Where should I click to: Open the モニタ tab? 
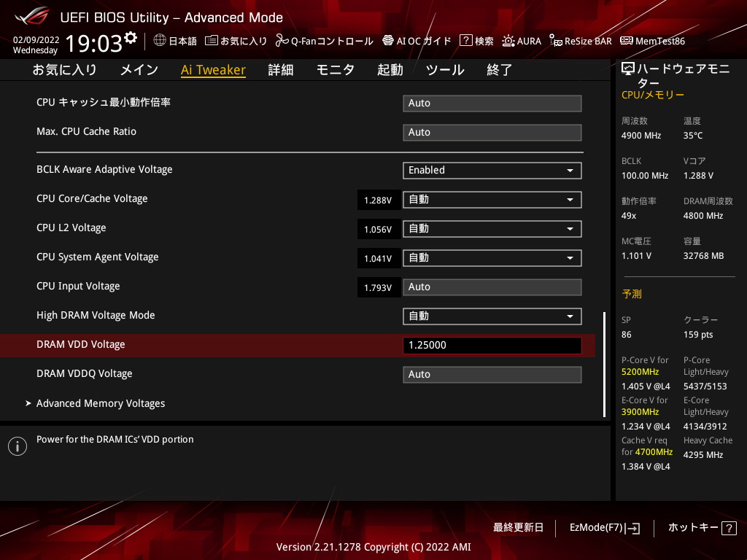click(x=336, y=70)
